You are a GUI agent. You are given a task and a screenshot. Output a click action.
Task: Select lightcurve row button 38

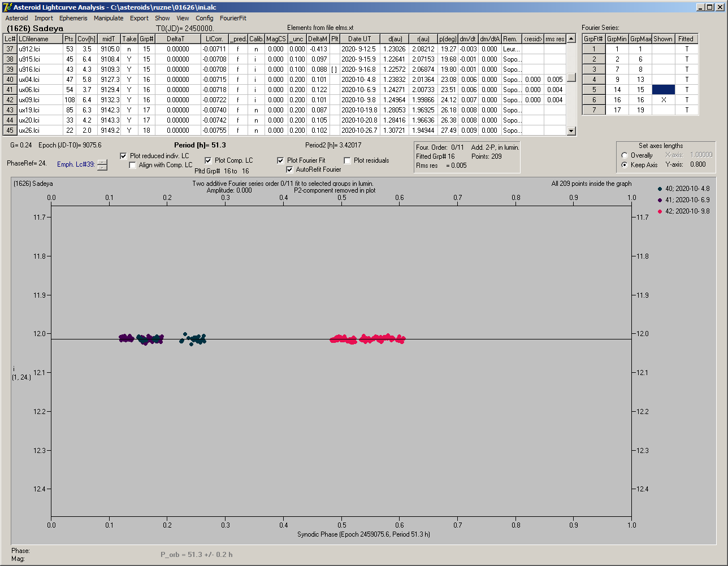[x=10, y=59]
